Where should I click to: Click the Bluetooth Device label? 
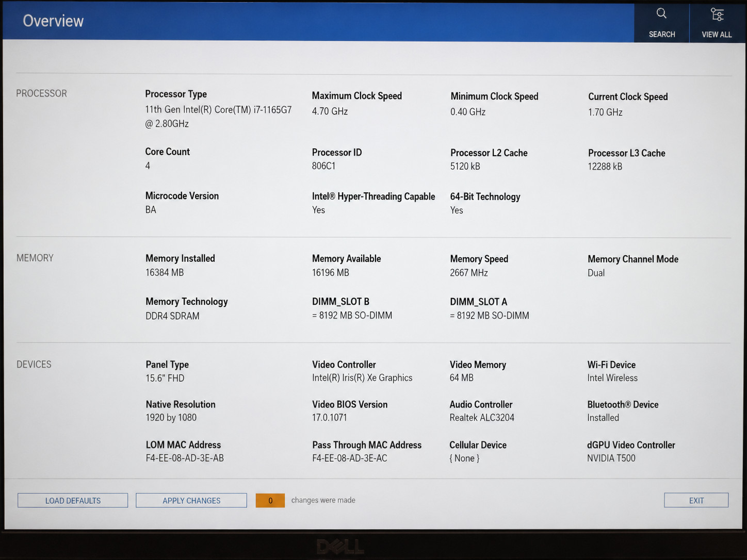point(623,404)
